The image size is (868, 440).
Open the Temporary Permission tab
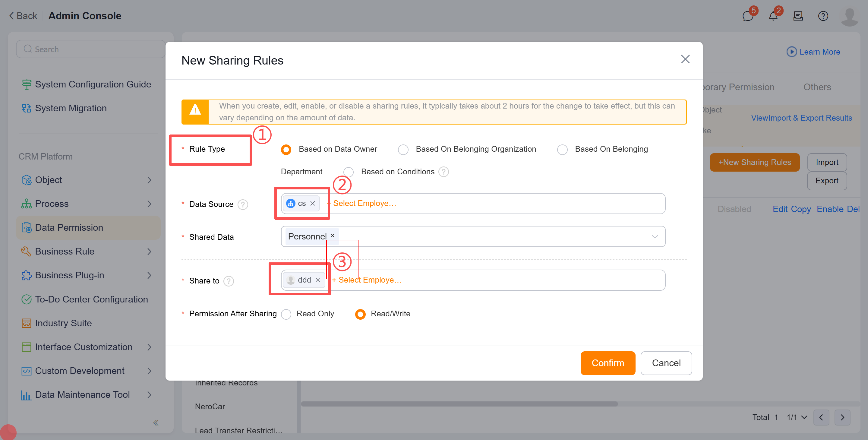[738, 87]
